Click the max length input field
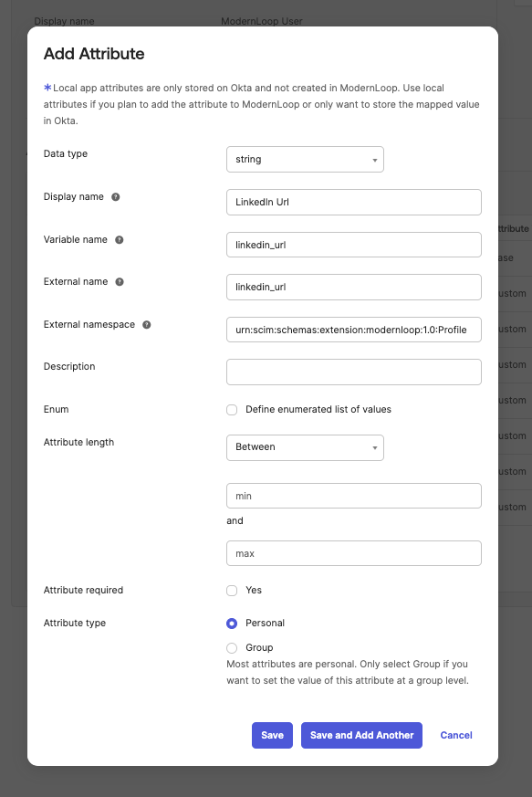This screenshot has width=532, height=797. [354, 553]
